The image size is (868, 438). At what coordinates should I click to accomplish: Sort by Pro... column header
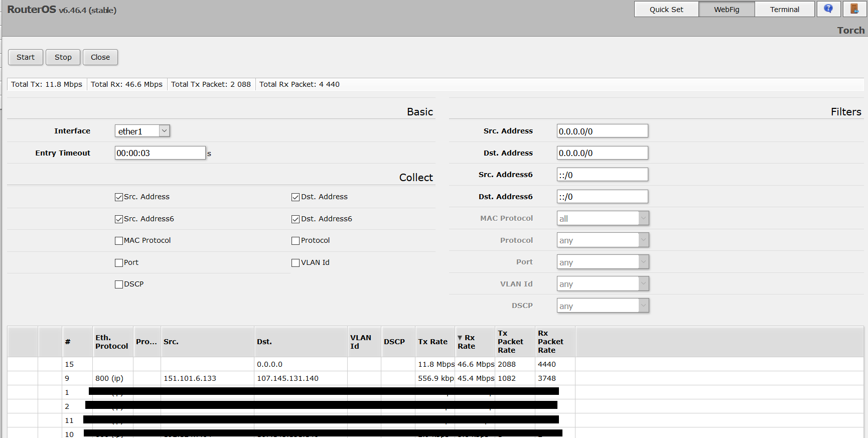147,342
